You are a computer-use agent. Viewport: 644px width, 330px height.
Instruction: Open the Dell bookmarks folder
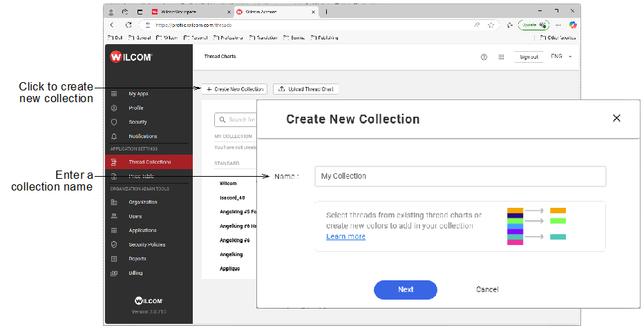(x=115, y=37)
